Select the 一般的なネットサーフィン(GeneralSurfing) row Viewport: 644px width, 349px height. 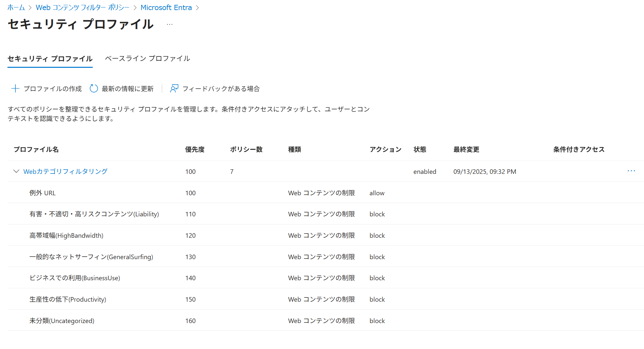pos(326,257)
